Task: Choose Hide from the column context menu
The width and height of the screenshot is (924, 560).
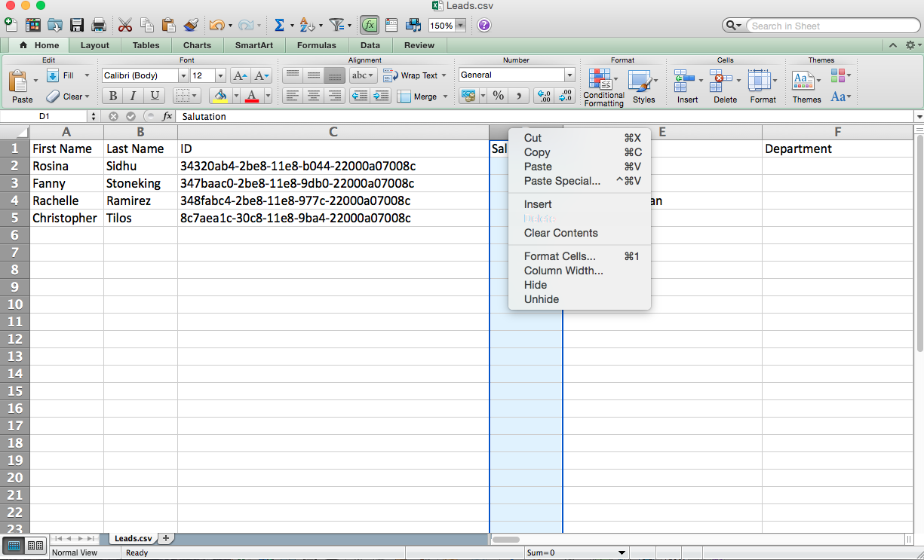Action: [580, 285]
